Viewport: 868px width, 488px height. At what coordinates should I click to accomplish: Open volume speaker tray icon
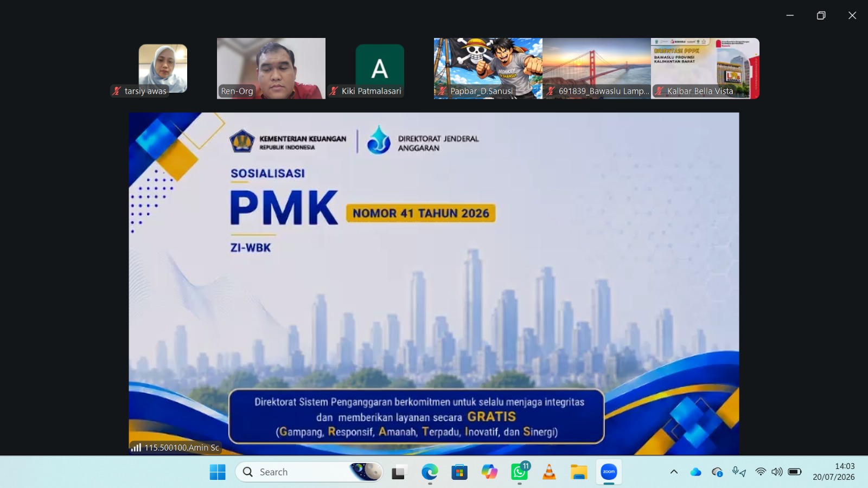(x=777, y=472)
